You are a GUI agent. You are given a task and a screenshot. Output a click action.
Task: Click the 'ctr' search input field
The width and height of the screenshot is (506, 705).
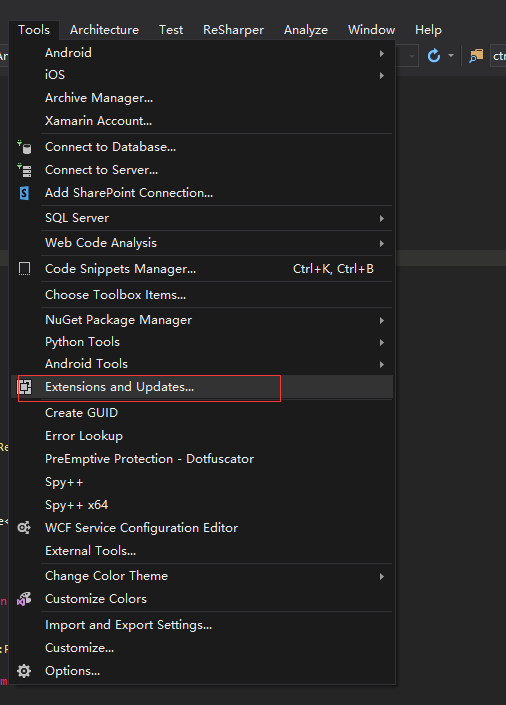(498, 56)
